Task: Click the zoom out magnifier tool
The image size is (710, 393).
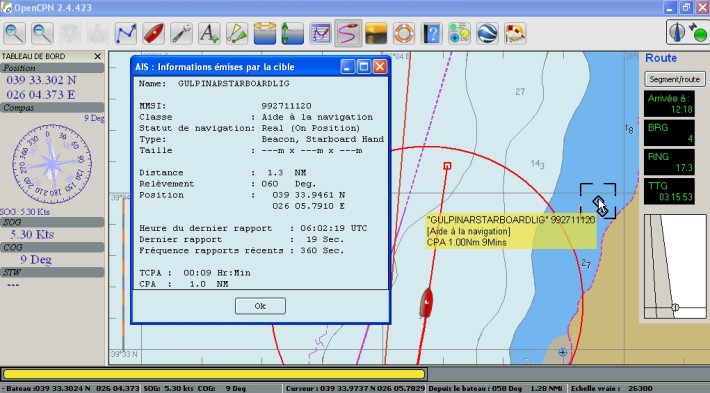Action: point(42,33)
